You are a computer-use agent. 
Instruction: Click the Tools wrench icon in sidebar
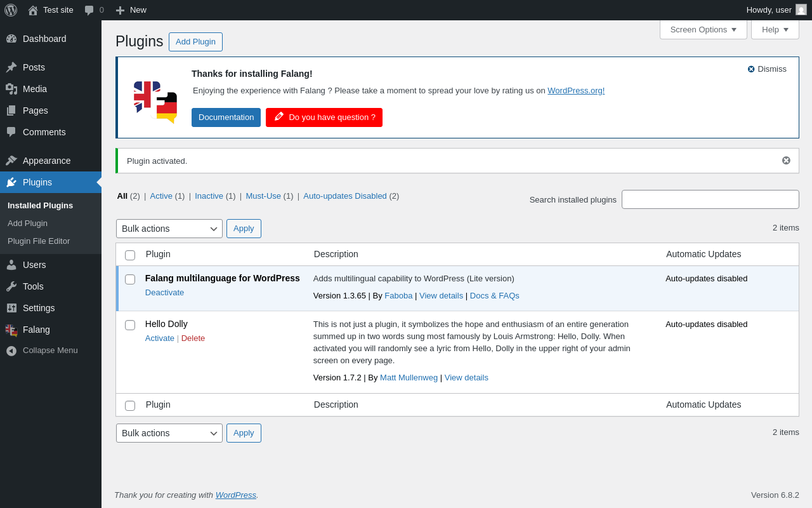(x=11, y=286)
